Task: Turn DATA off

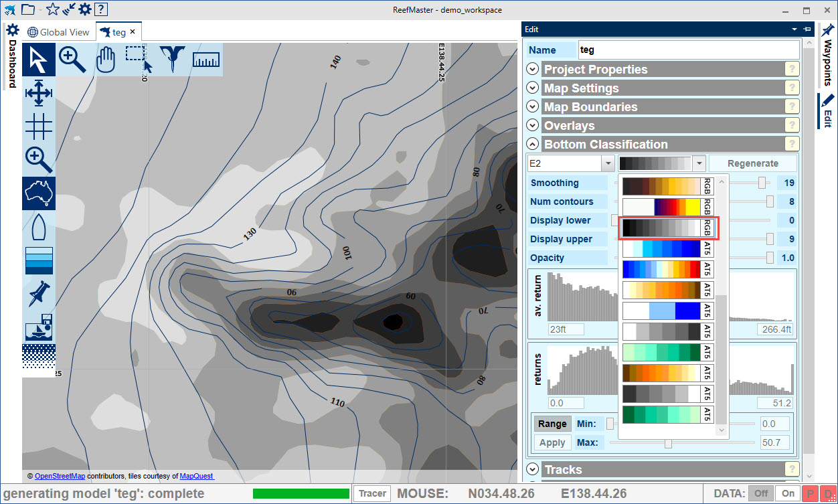Action: (x=761, y=494)
